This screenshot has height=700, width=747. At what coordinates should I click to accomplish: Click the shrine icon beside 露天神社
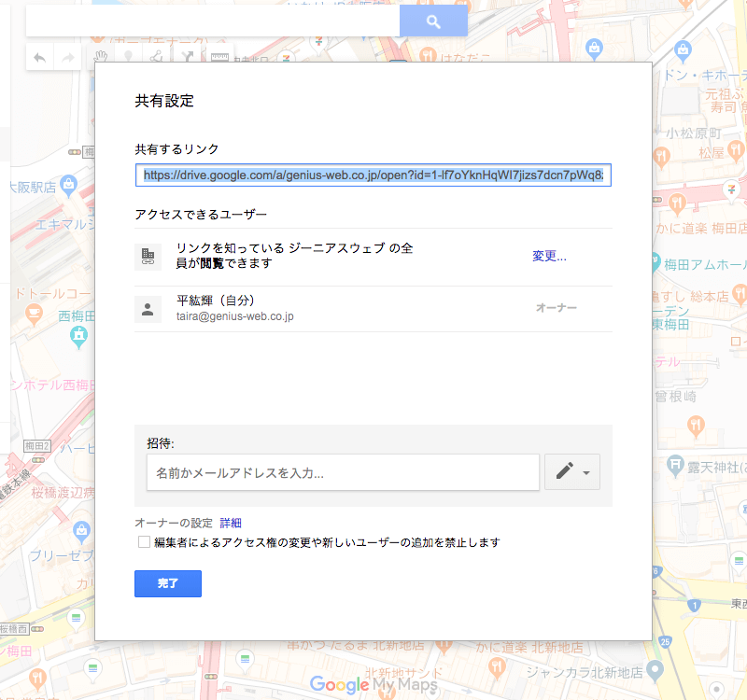[675, 465]
